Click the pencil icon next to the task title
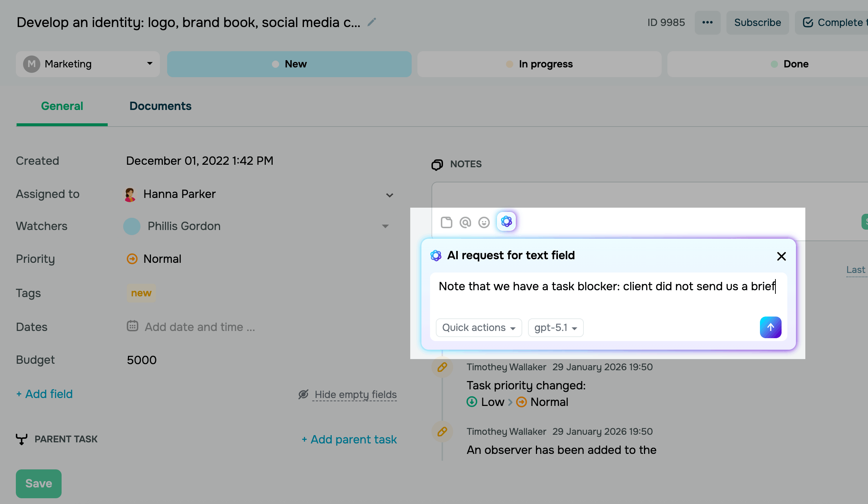 tap(372, 22)
